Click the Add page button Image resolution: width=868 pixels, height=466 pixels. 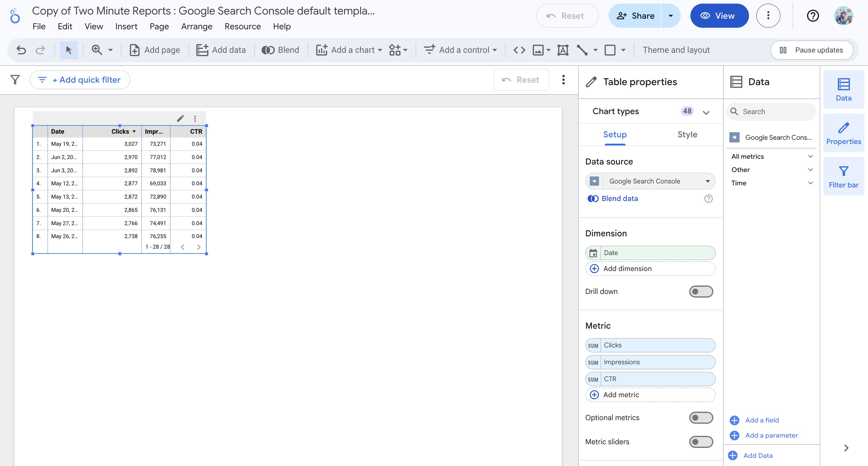pyautogui.click(x=155, y=50)
